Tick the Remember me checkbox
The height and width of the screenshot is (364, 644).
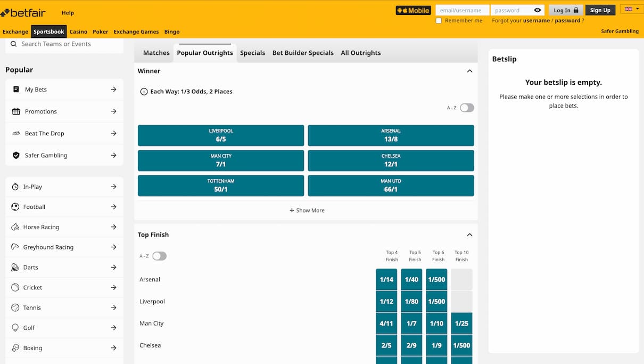click(439, 21)
